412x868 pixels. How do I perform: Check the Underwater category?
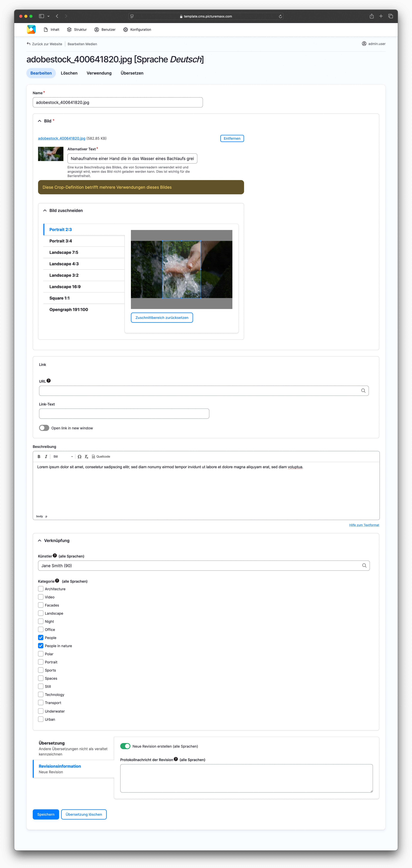pos(41,711)
